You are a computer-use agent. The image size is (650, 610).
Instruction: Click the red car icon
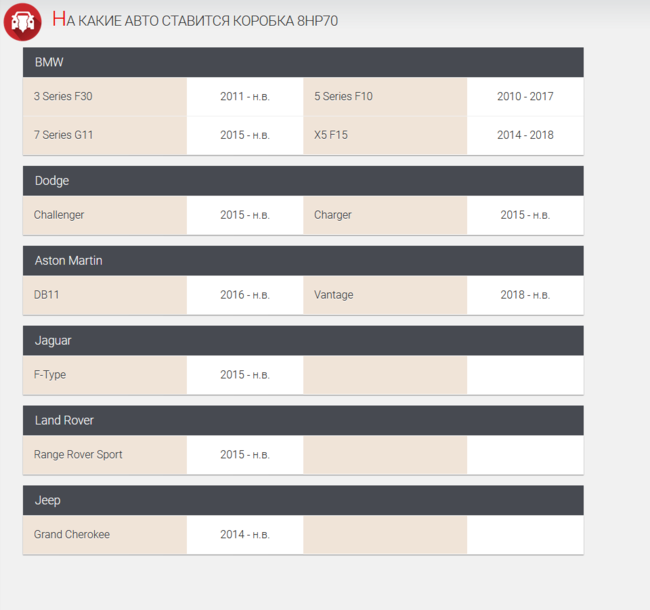[22, 22]
